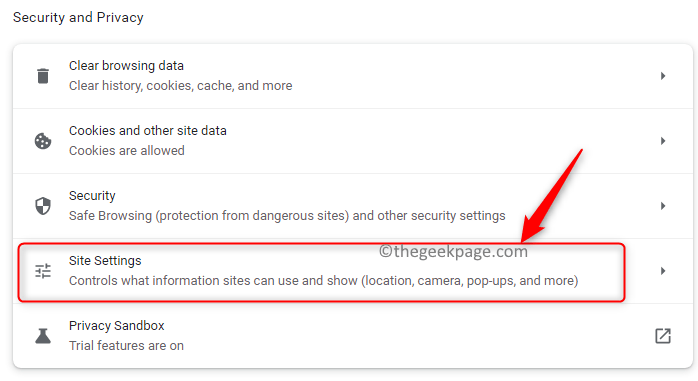Screen dimensions: 698x381
Task: Expand the Security row arrow
Action: pyautogui.click(x=663, y=206)
